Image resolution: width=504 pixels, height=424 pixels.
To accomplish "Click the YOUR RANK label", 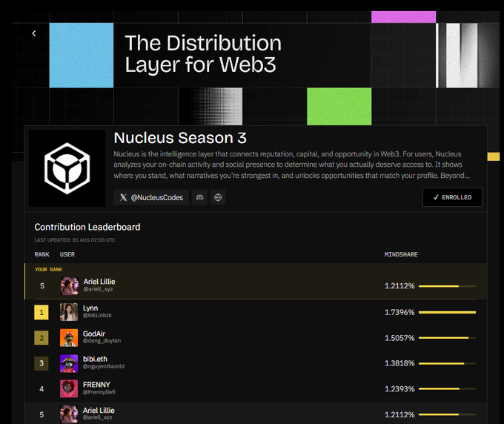I will point(48,269).
